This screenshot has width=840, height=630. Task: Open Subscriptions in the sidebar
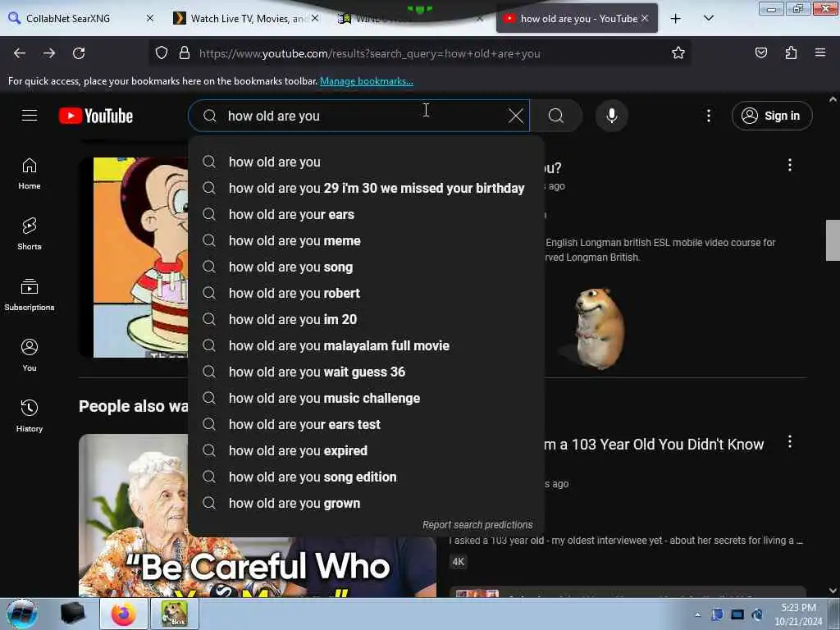30,294
